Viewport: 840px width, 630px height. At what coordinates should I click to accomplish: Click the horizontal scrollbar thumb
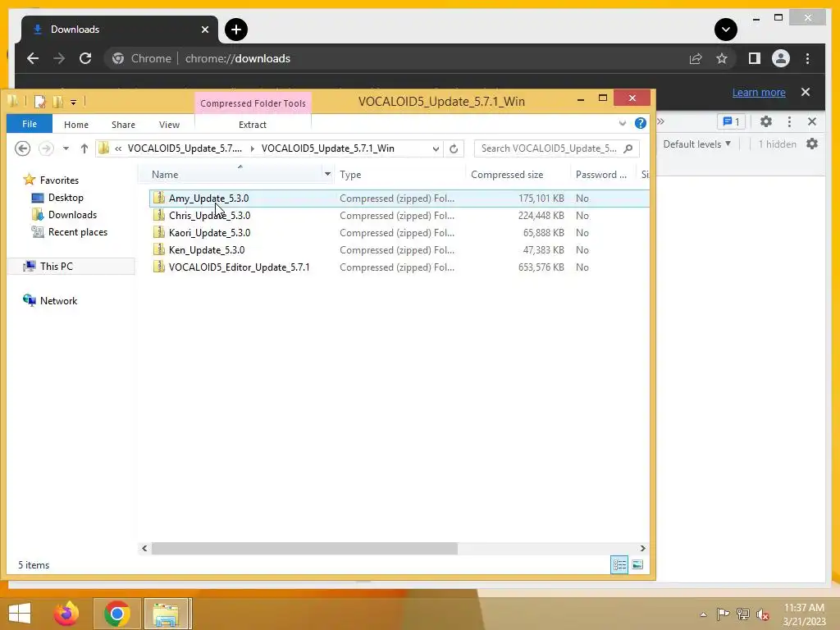(x=304, y=548)
